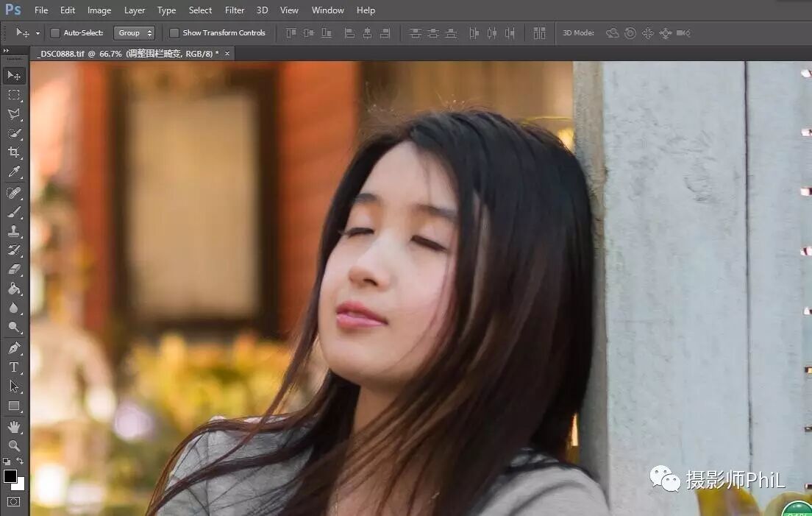The height and width of the screenshot is (516, 812).
Task: Select the Clone Stamp tool
Action: click(x=14, y=231)
